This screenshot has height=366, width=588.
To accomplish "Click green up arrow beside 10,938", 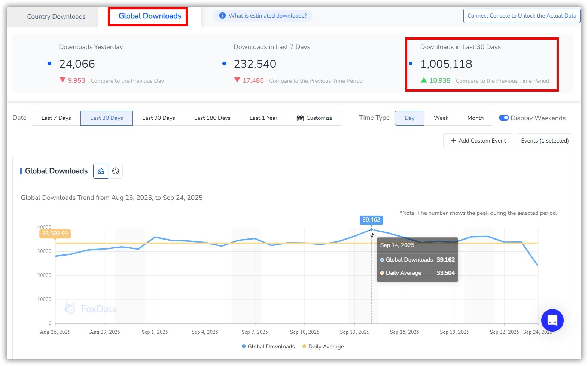I will [x=424, y=80].
